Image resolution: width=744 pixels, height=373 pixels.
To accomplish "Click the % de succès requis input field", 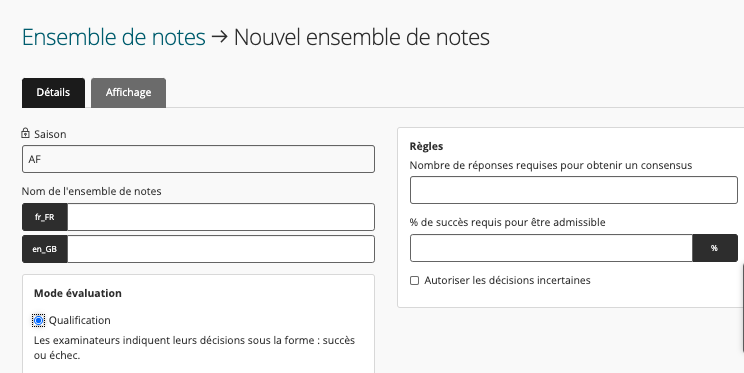I will [551, 248].
